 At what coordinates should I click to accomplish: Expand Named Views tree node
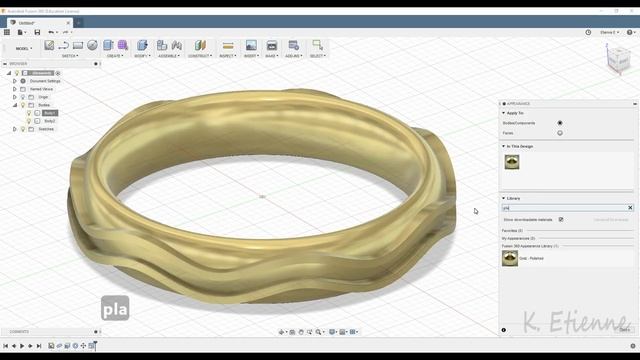(x=15, y=89)
